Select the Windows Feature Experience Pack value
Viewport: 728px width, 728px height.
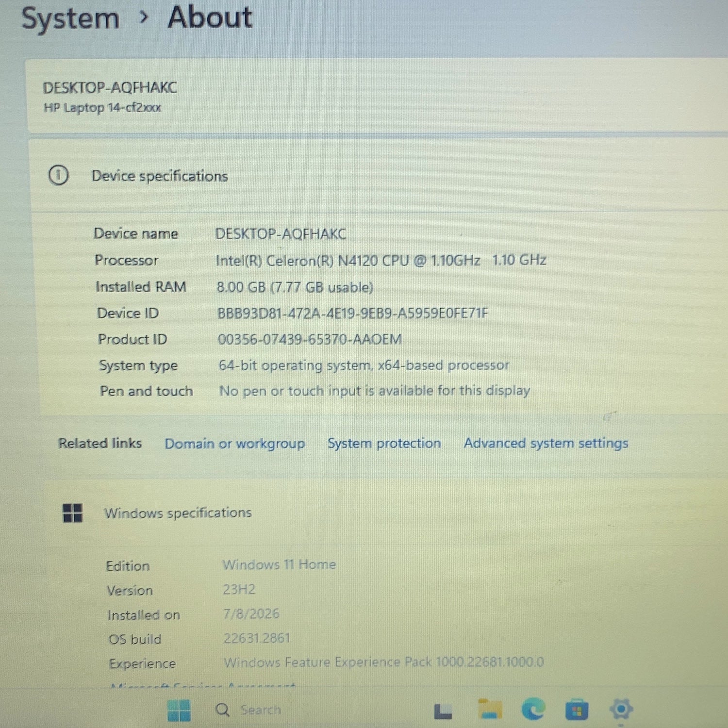(x=384, y=662)
